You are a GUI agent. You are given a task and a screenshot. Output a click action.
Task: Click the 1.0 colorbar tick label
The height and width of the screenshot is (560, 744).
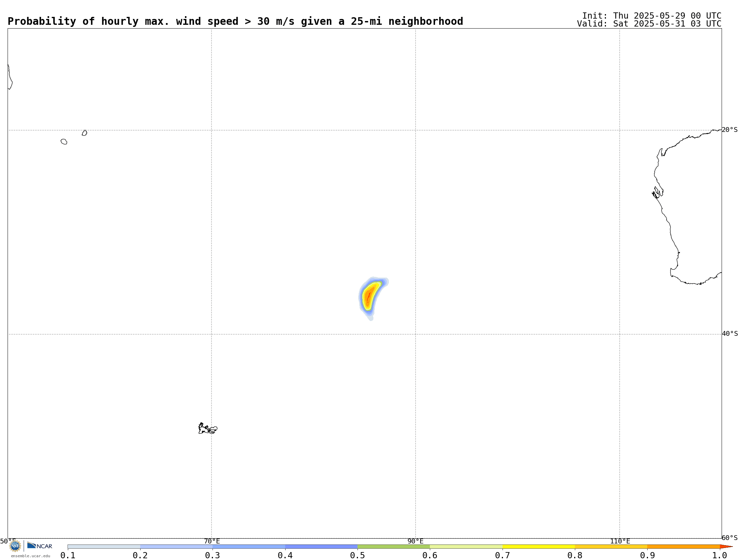(x=720, y=556)
